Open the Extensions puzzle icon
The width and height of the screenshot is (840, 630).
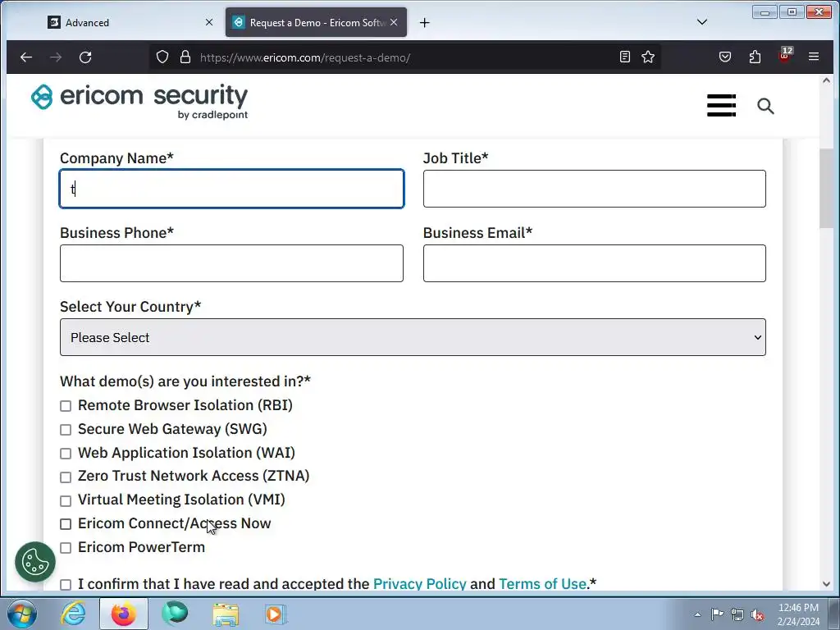click(755, 57)
